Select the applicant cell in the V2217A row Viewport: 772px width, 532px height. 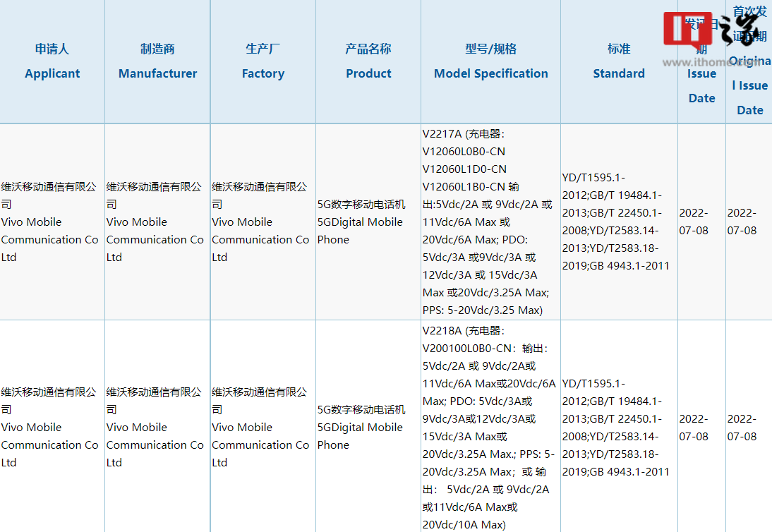[x=52, y=222]
